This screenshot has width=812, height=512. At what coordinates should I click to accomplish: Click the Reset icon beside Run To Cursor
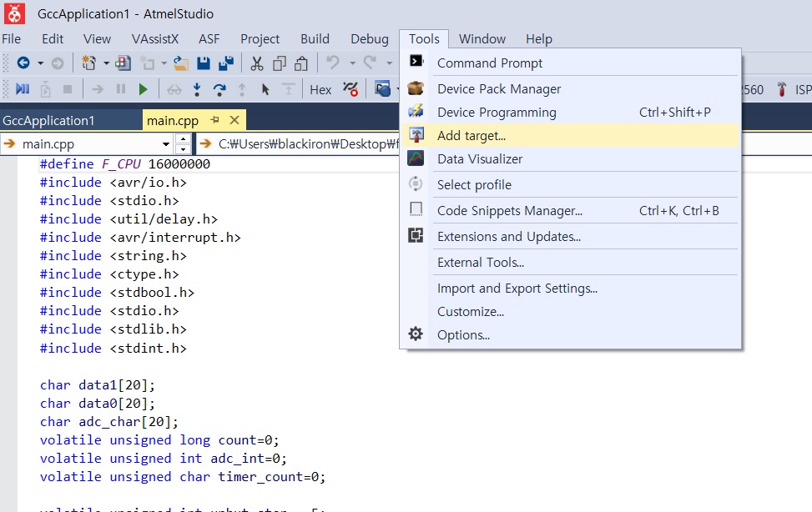289,89
